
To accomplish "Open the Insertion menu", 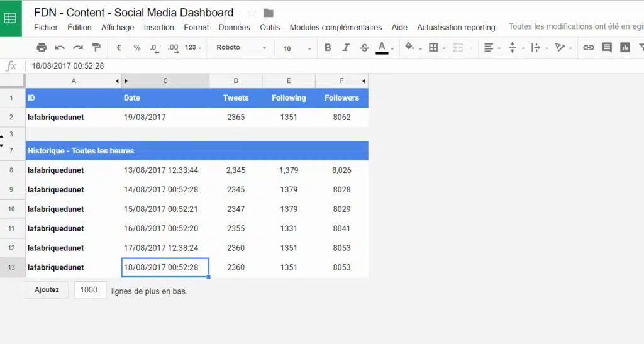I will click(x=158, y=27).
